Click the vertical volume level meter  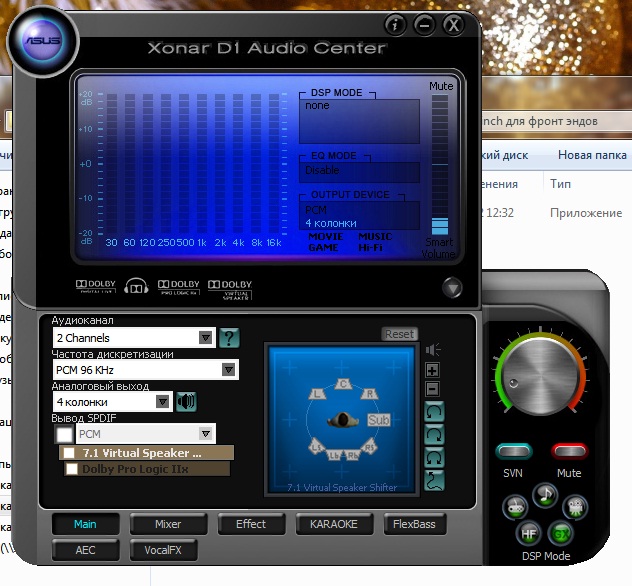pos(440,164)
